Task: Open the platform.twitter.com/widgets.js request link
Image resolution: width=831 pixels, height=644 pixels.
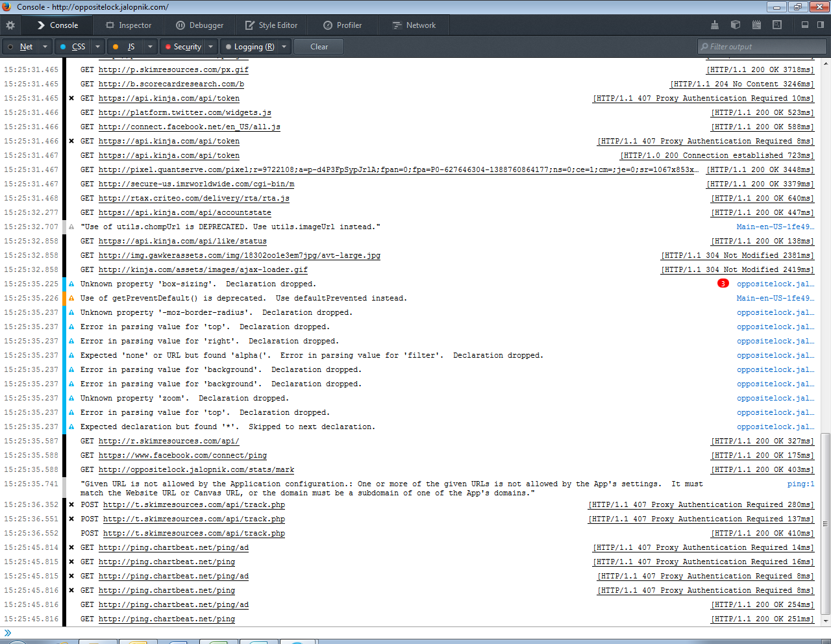Action: coord(185,112)
